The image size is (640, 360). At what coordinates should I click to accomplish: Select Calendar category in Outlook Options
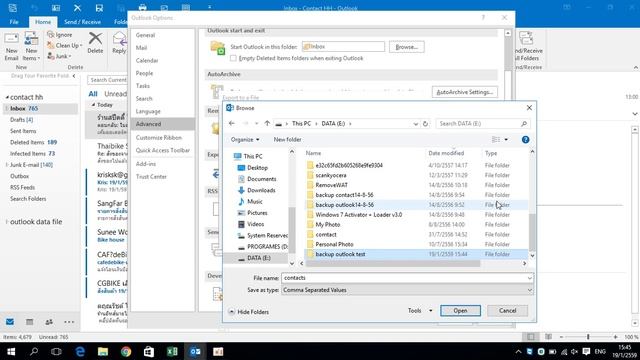point(147,60)
